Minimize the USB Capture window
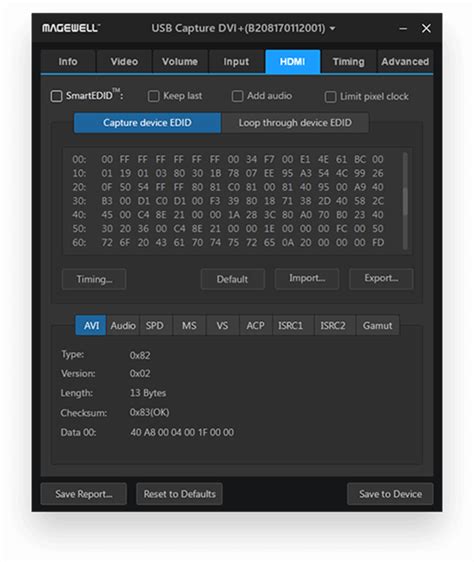 tap(403, 28)
